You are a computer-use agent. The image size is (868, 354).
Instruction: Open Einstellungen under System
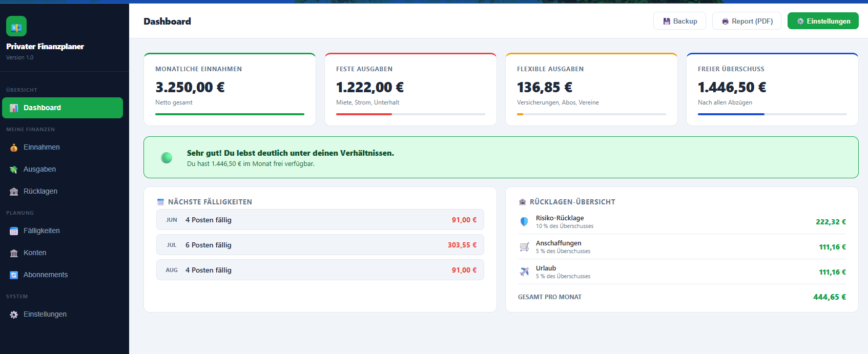pyautogui.click(x=63, y=314)
